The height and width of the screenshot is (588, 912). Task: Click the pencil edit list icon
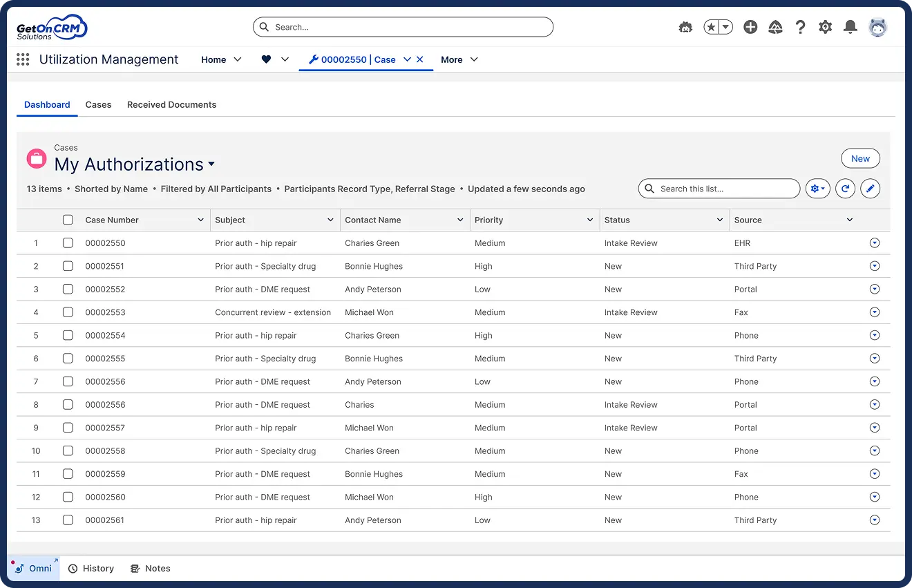(870, 189)
